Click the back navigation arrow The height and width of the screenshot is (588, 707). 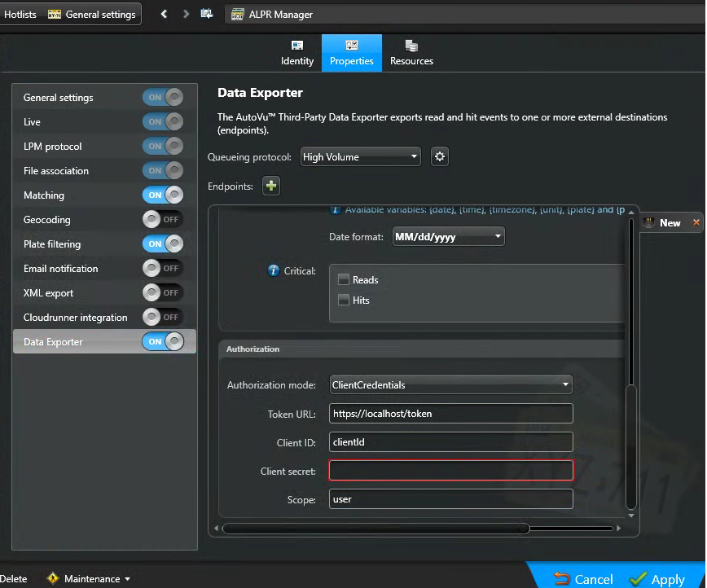(165, 14)
